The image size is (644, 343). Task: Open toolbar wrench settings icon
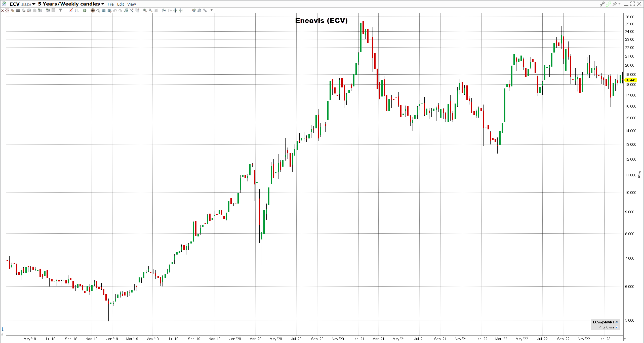[x=205, y=10]
